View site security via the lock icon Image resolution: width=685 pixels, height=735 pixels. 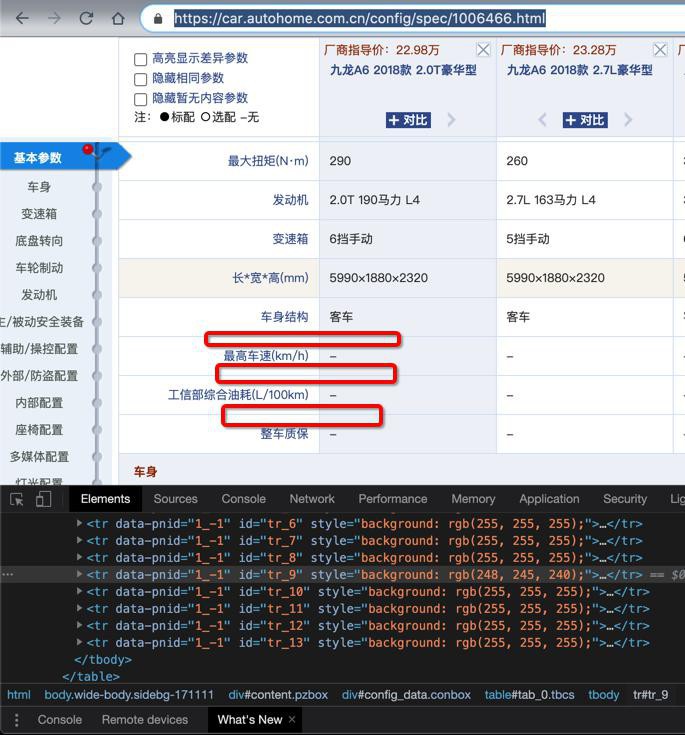(x=158, y=19)
